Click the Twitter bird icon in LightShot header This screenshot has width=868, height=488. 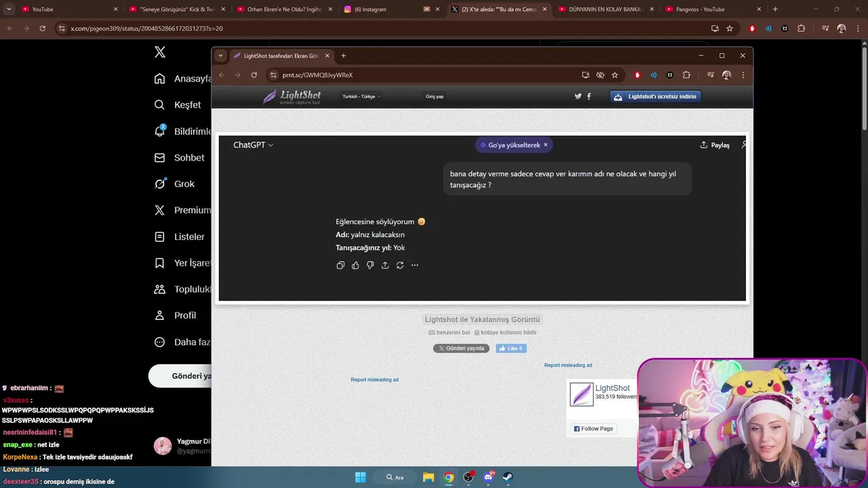coord(578,96)
